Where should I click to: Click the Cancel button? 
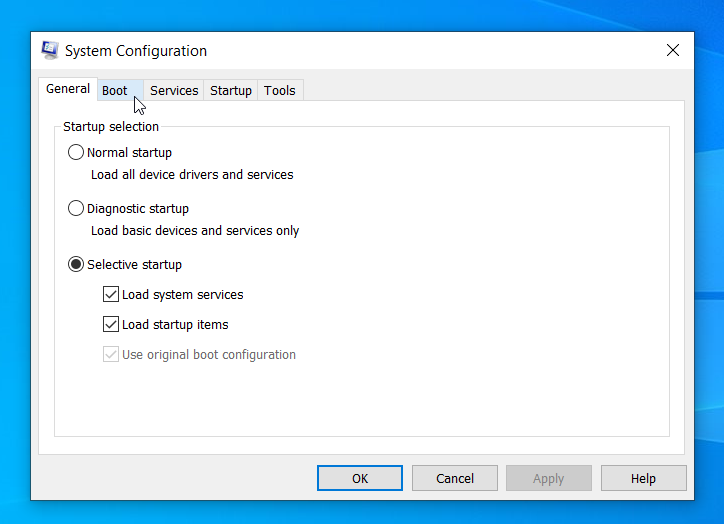[455, 478]
